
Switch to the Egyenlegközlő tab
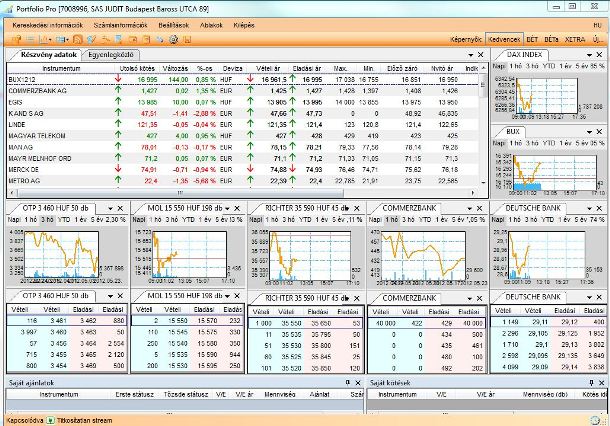coord(111,55)
